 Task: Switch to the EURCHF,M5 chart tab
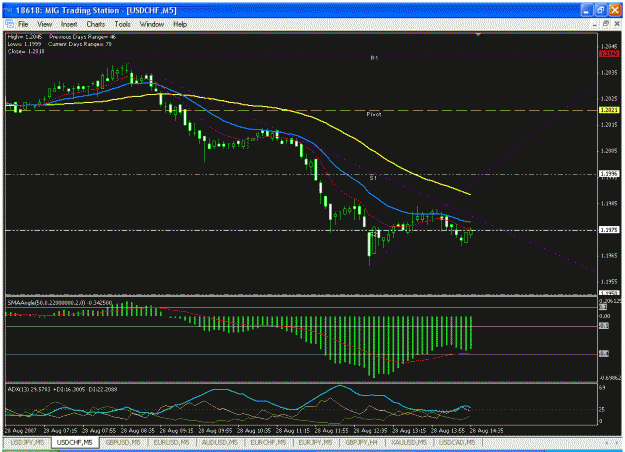pyautogui.click(x=268, y=442)
